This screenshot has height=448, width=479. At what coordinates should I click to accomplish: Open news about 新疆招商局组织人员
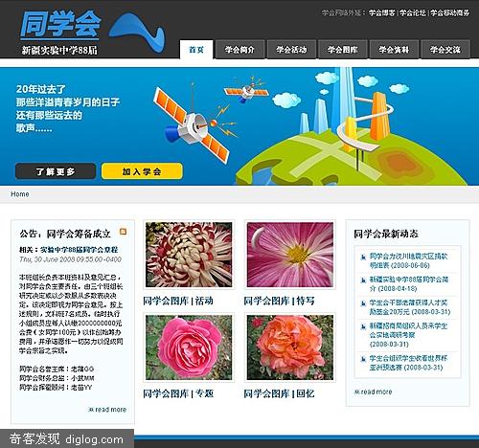click(x=408, y=335)
